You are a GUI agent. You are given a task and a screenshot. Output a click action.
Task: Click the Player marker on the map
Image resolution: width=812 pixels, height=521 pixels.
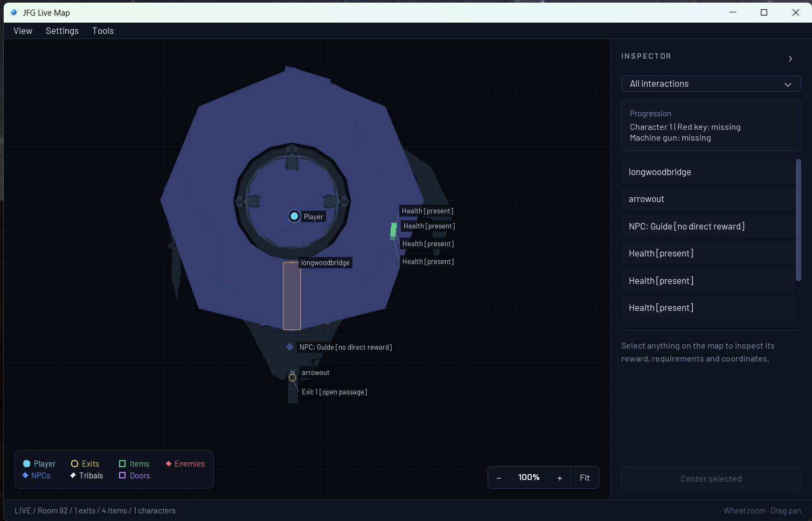[x=294, y=216]
